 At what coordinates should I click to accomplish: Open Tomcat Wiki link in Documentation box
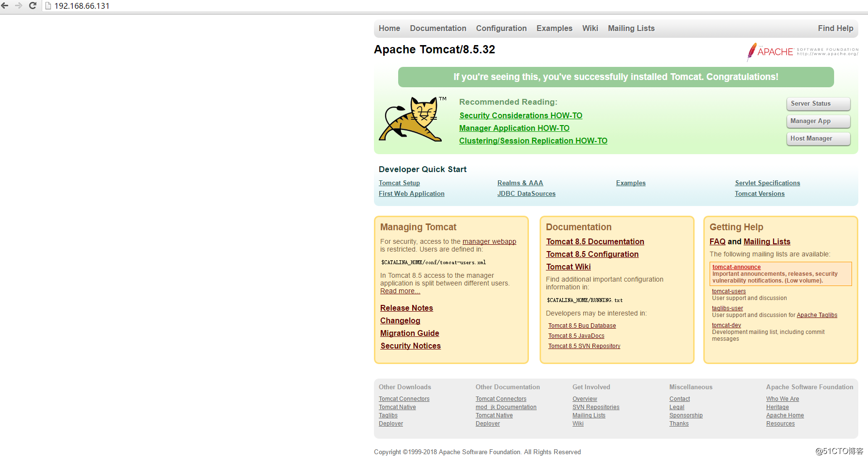click(569, 267)
